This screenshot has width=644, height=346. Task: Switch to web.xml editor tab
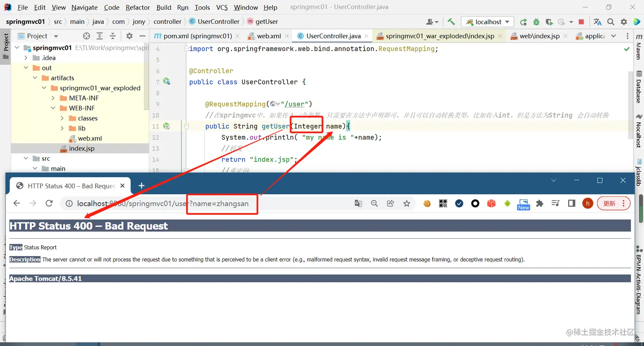(268, 36)
